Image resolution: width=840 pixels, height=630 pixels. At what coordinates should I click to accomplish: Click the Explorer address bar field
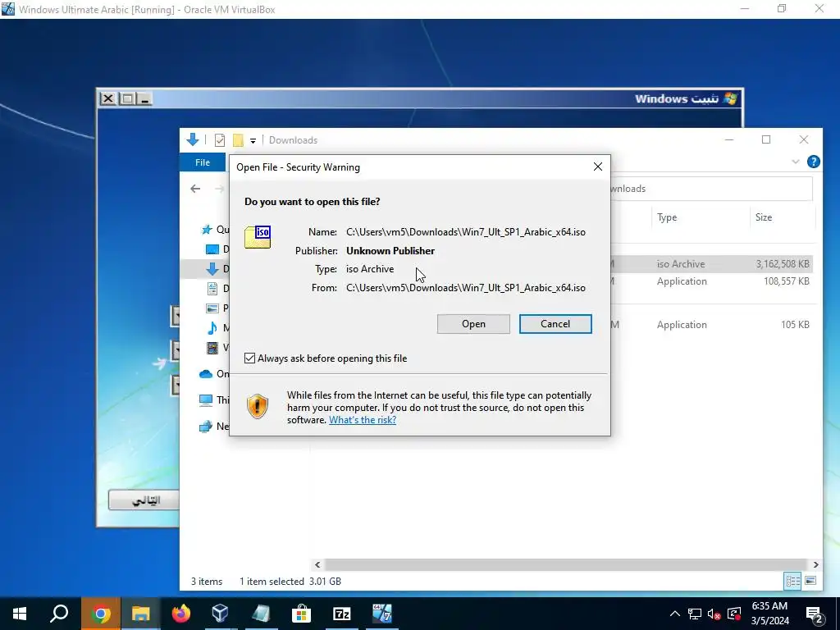[711, 189]
